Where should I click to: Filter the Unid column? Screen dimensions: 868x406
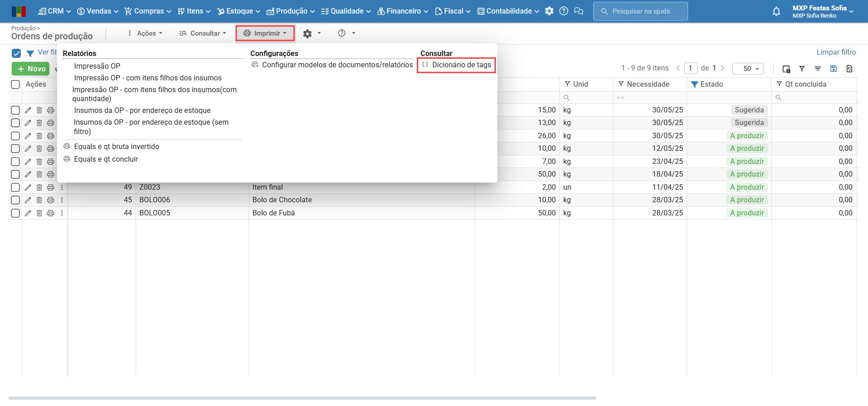point(567,84)
